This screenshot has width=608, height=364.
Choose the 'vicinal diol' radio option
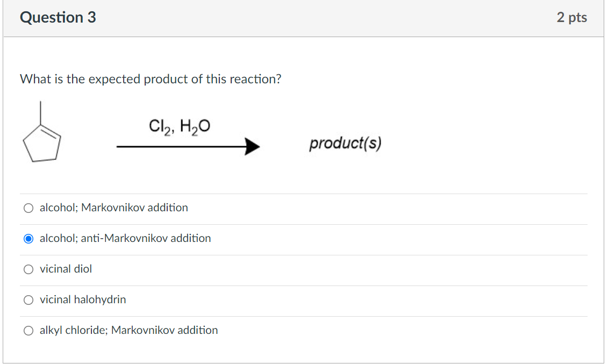pos(28,269)
